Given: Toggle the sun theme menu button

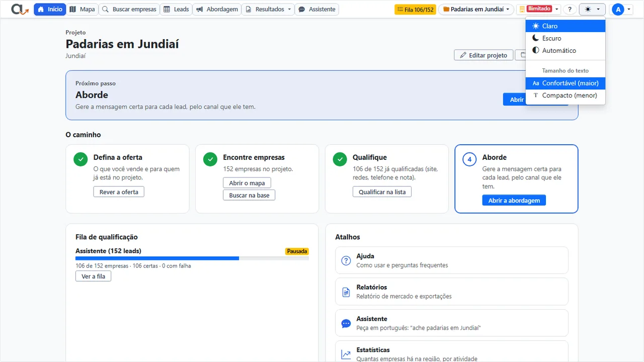Looking at the screenshot, I should tap(592, 9).
